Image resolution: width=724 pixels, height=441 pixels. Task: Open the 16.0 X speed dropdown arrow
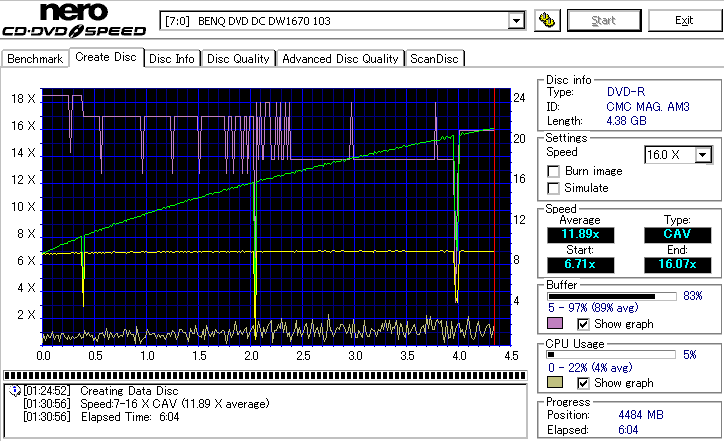click(x=703, y=155)
